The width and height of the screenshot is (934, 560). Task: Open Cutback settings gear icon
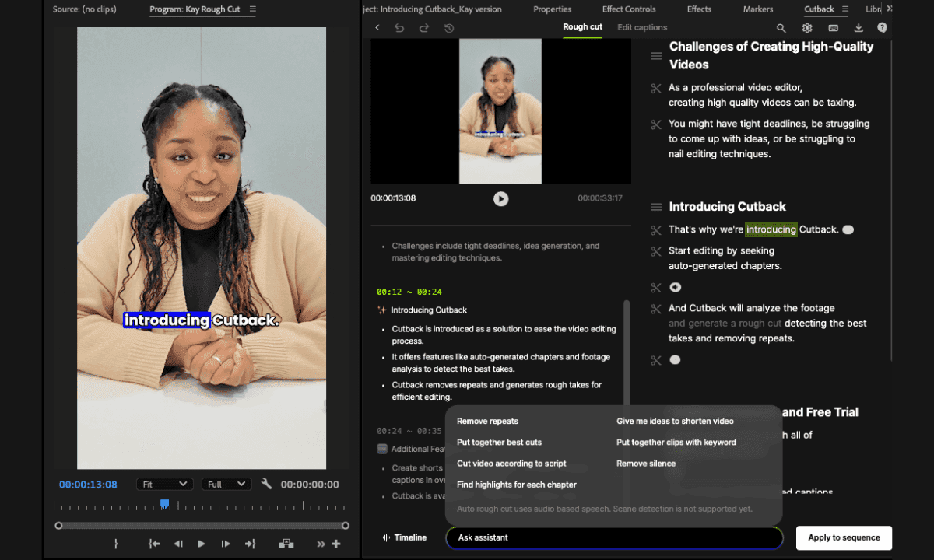807,28
